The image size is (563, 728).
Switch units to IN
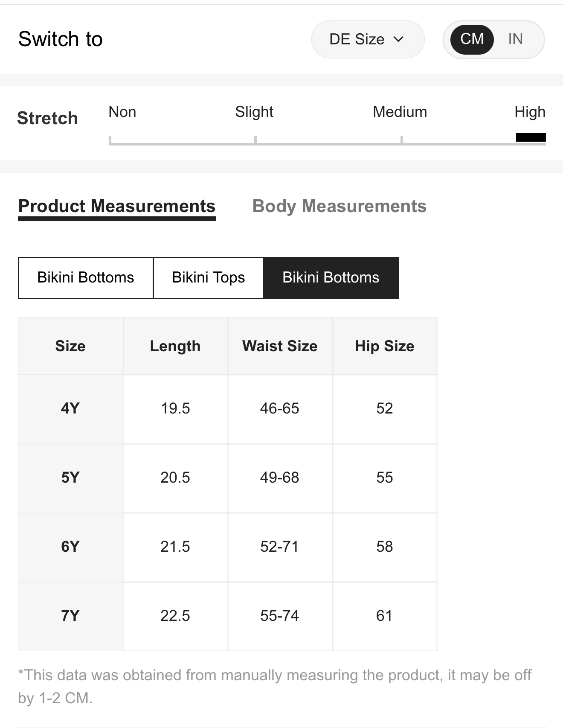pos(515,39)
